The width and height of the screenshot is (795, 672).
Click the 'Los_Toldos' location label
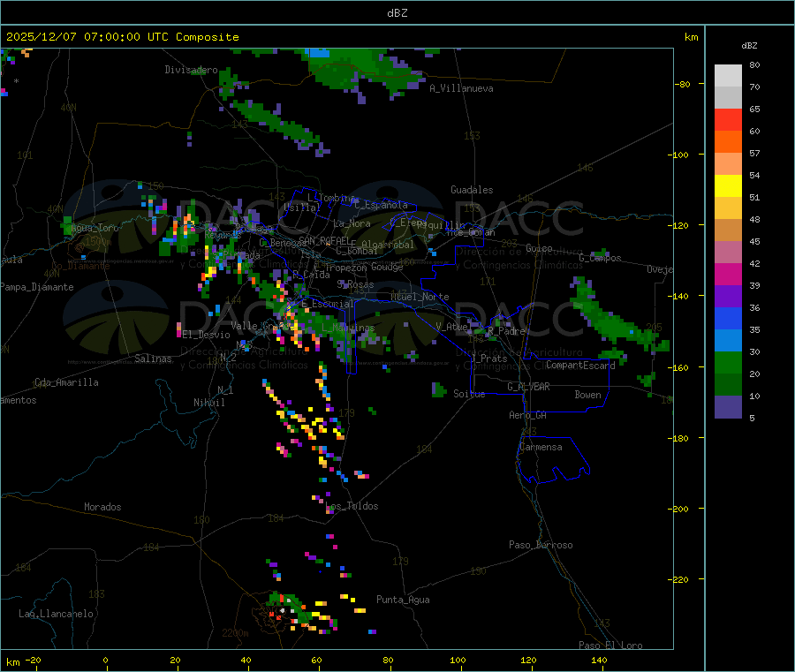(352, 506)
